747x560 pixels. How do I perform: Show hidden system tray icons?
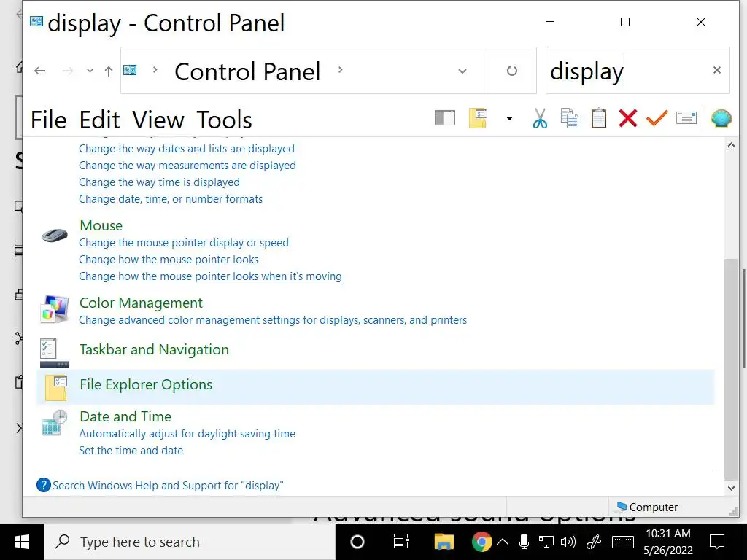click(x=502, y=542)
